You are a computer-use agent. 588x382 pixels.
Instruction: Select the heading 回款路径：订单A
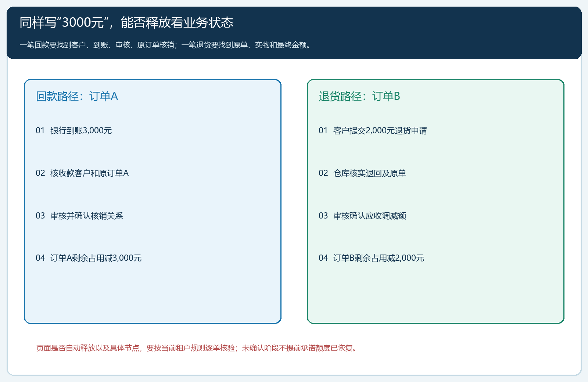coord(77,96)
